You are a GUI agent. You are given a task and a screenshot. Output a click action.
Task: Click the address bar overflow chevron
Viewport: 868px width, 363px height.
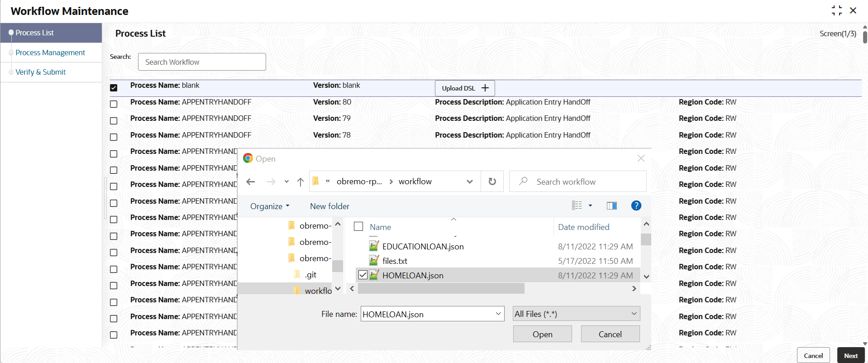(328, 181)
